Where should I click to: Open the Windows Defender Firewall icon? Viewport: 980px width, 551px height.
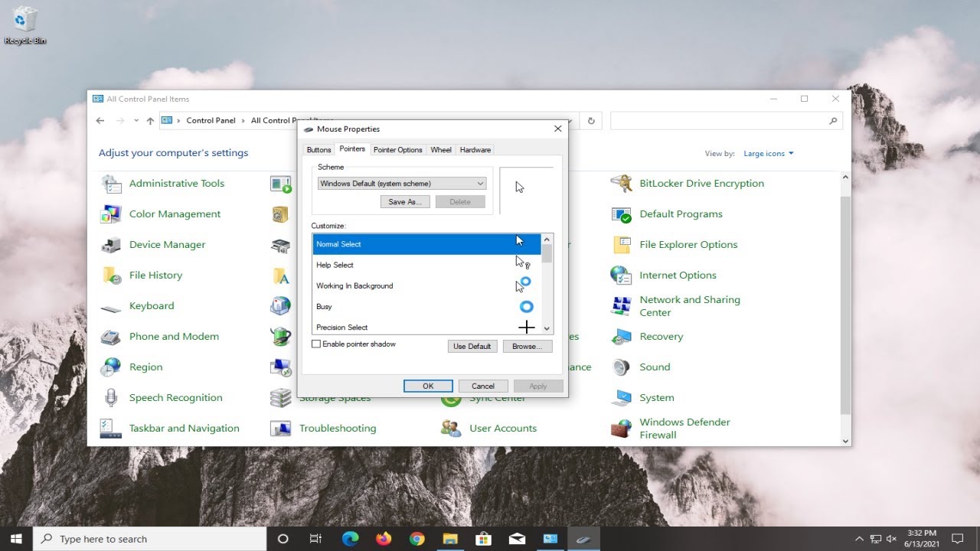(x=621, y=429)
